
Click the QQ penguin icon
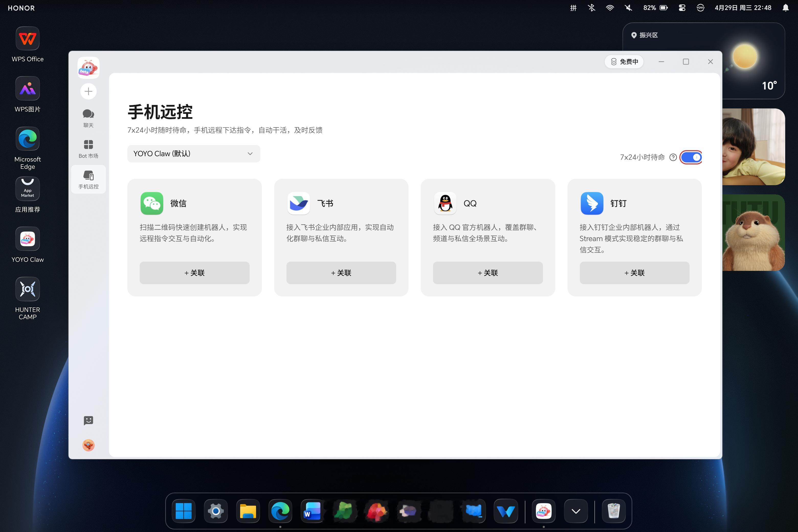[x=445, y=203]
